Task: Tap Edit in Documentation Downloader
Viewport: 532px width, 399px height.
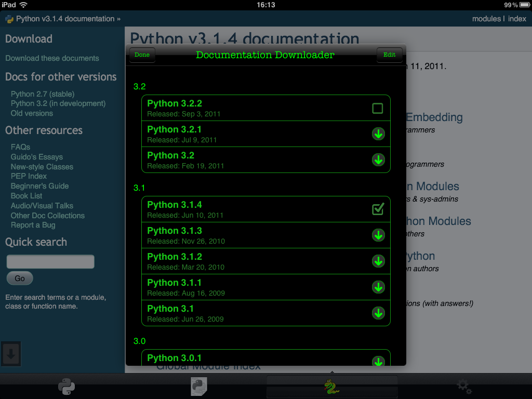Action: point(390,55)
